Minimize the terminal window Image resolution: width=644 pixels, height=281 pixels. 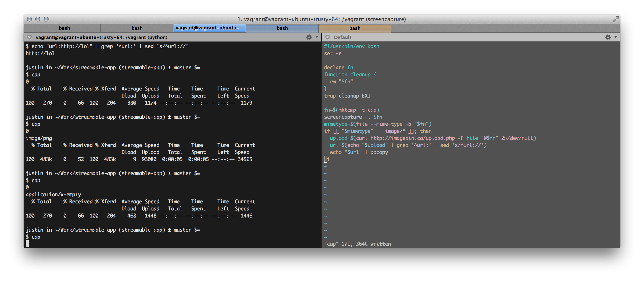pos(38,19)
